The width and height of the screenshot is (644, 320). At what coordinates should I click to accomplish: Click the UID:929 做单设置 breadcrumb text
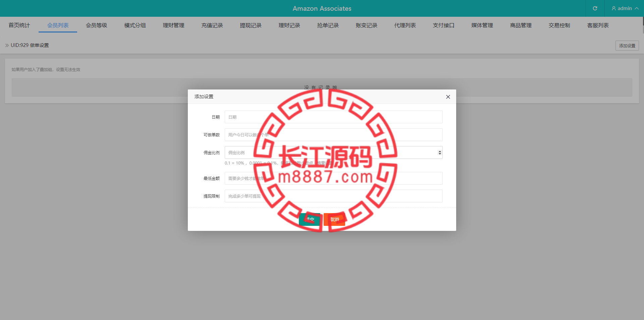coord(30,45)
